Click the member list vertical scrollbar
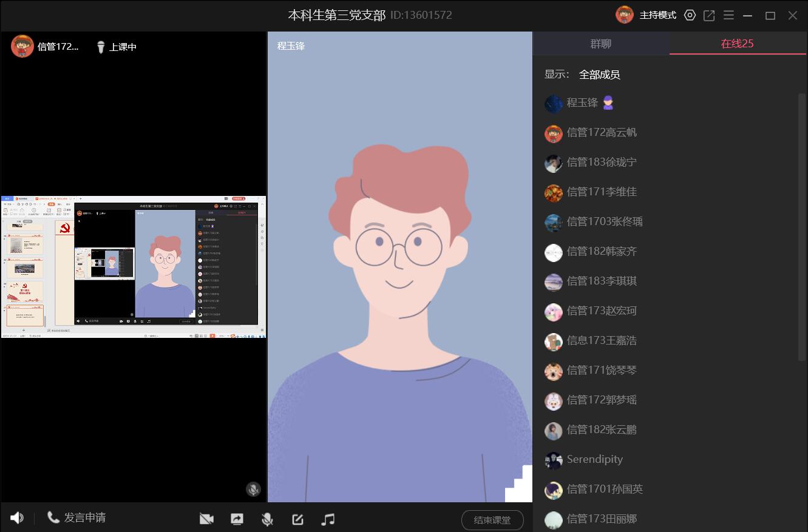The width and height of the screenshot is (808, 532). 802,243
